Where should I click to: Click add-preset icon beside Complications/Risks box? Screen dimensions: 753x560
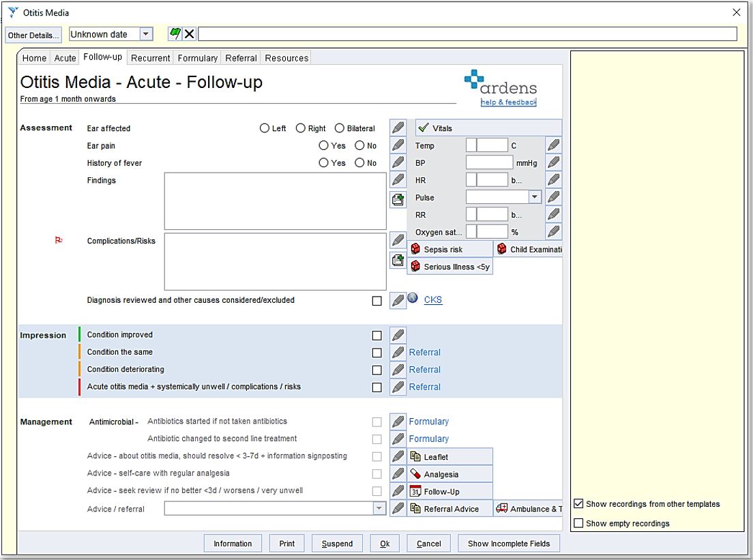[398, 261]
